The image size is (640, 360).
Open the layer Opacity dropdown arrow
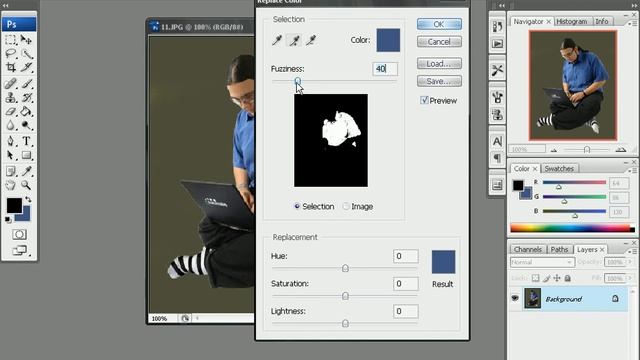(630, 262)
